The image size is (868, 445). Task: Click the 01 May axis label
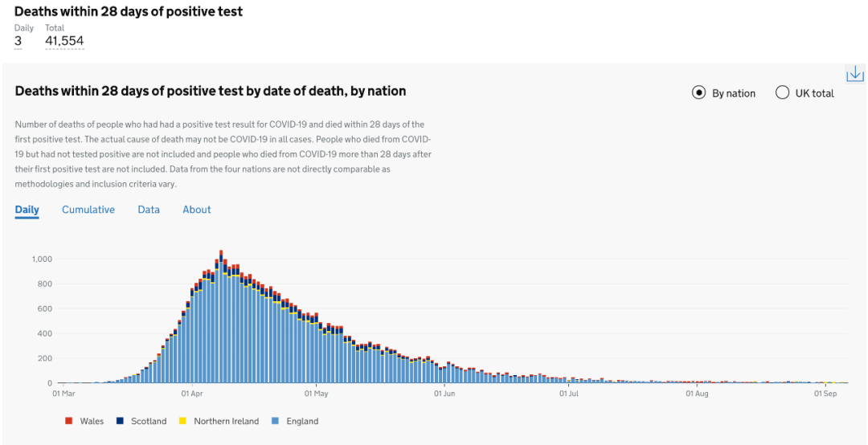tap(316, 394)
